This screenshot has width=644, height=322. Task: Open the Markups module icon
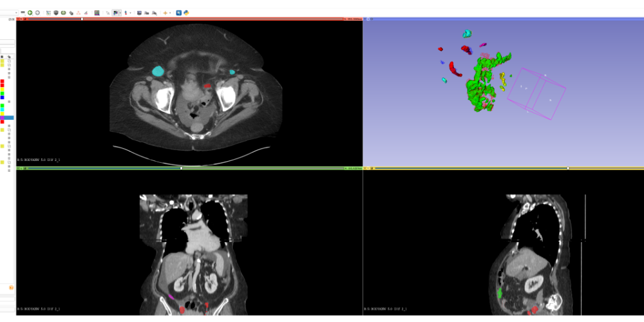coord(79,13)
